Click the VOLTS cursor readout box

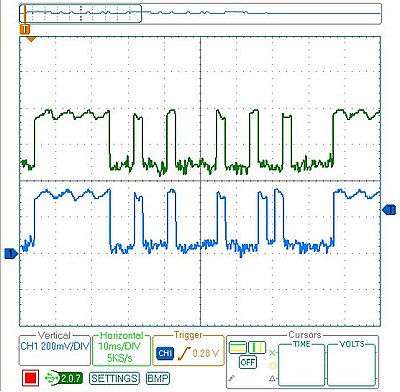pos(352,364)
